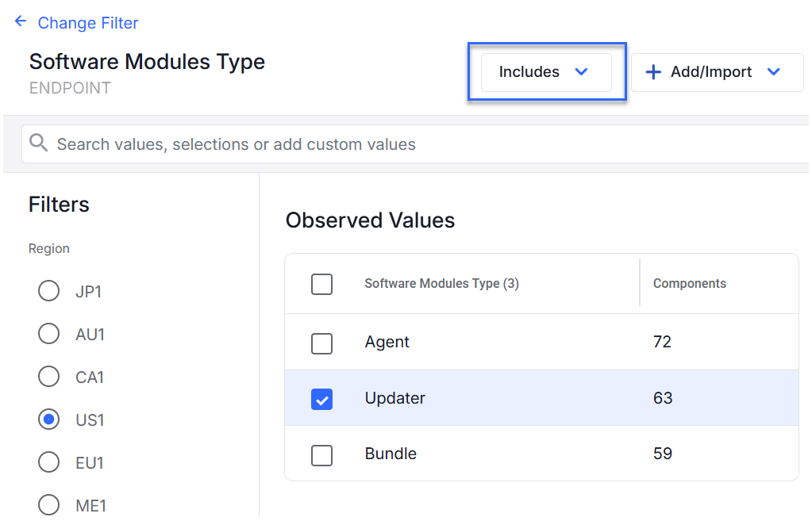Click the magnifying glass search icon

[x=38, y=144]
